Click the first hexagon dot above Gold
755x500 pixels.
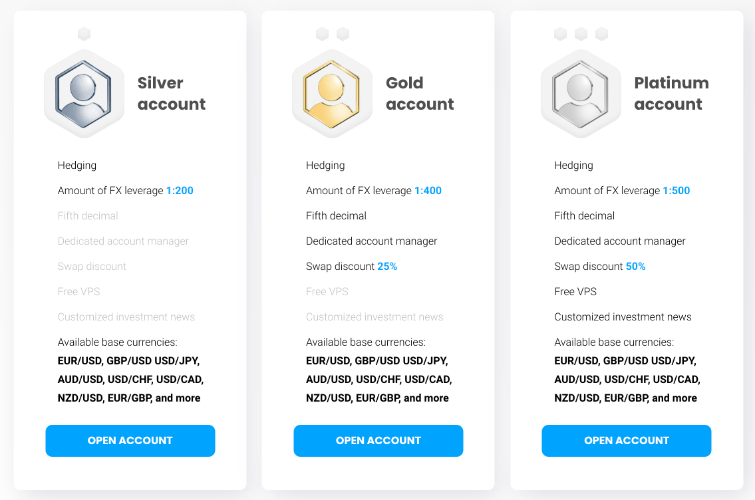[x=322, y=34]
